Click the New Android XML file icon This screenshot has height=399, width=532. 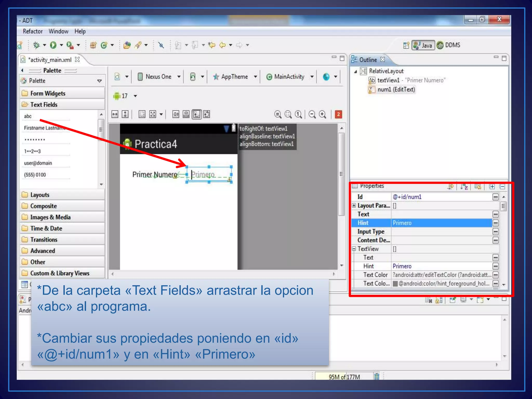click(x=20, y=45)
